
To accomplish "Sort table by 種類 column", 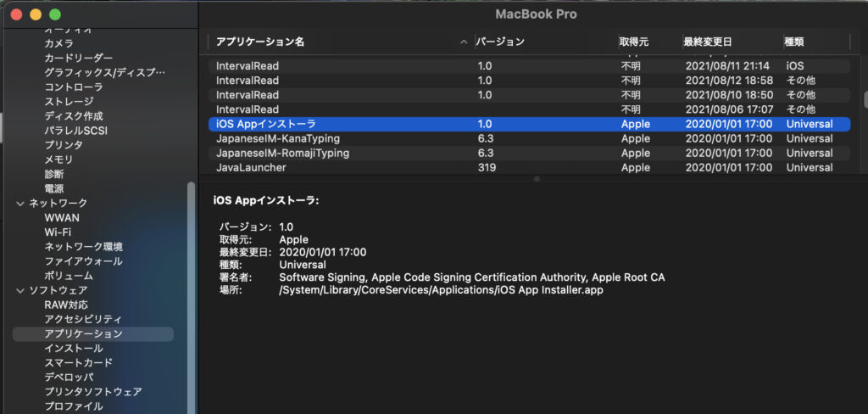I will [x=793, y=42].
